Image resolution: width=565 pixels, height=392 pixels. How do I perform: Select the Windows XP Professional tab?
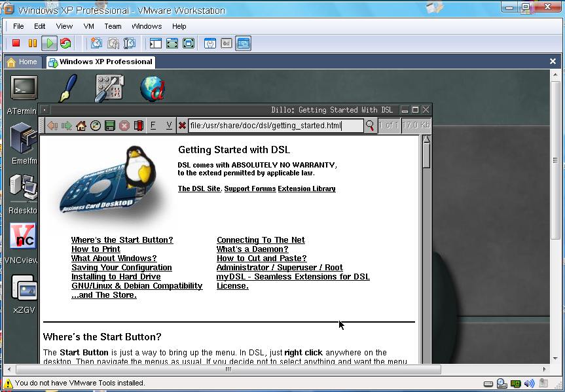point(101,62)
